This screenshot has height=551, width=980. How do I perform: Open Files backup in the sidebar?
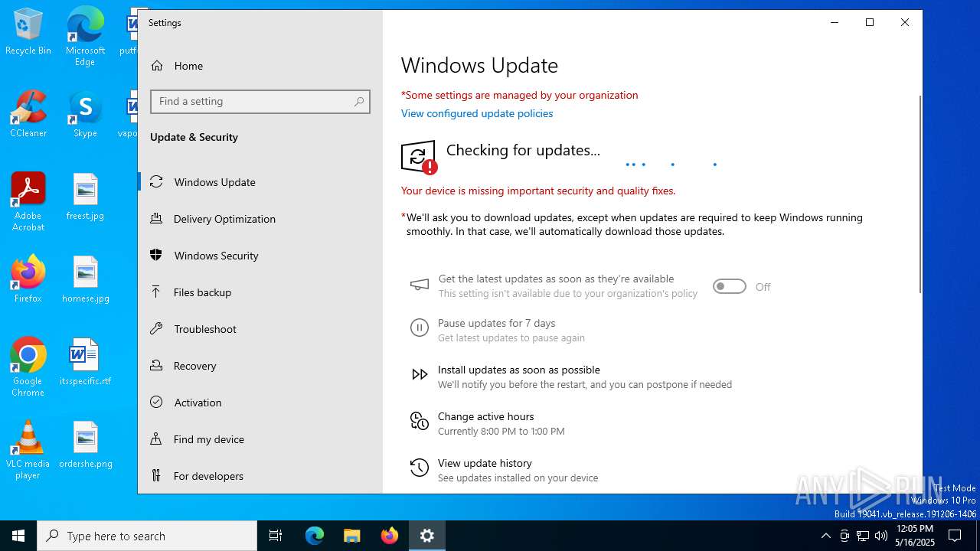coord(260,292)
